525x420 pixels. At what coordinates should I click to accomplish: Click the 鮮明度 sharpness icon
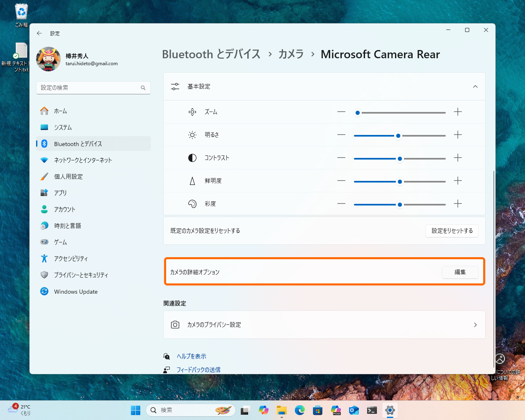(192, 181)
